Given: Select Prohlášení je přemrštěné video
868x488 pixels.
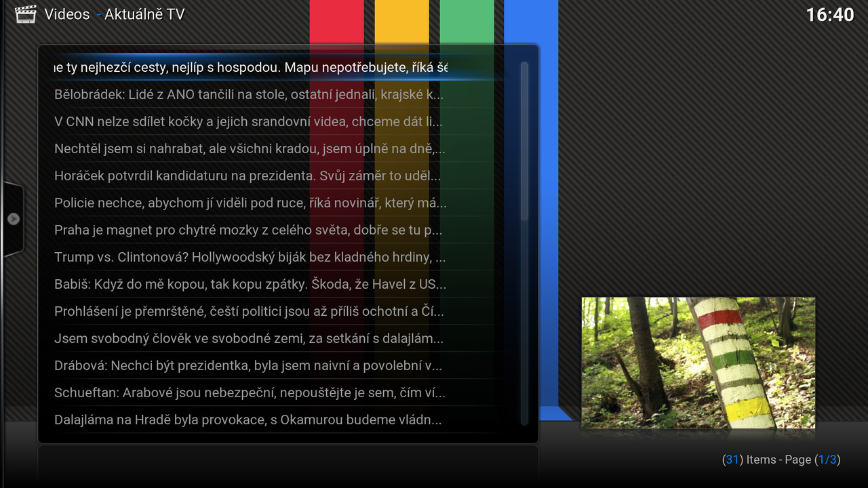Looking at the screenshot, I should (x=248, y=312).
